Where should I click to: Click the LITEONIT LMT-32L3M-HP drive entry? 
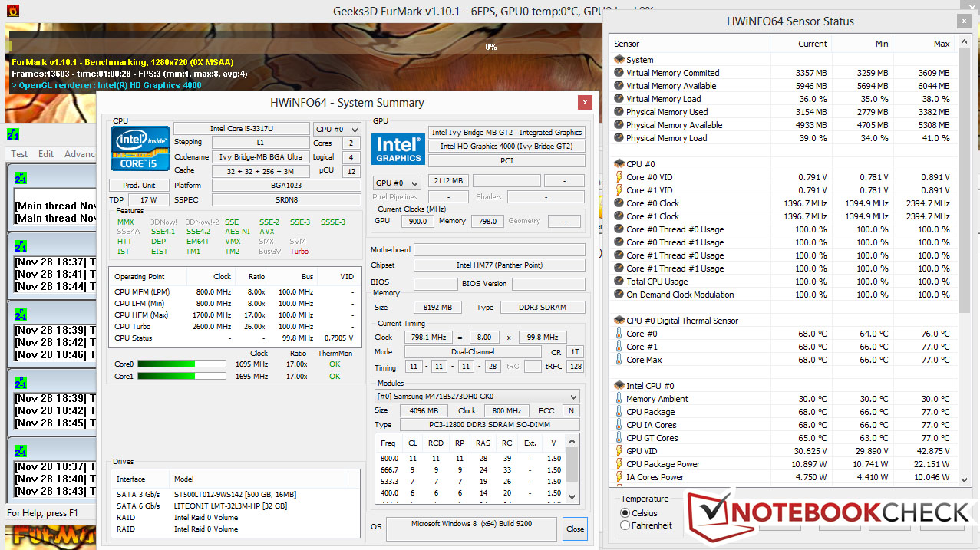tap(234, 506)
